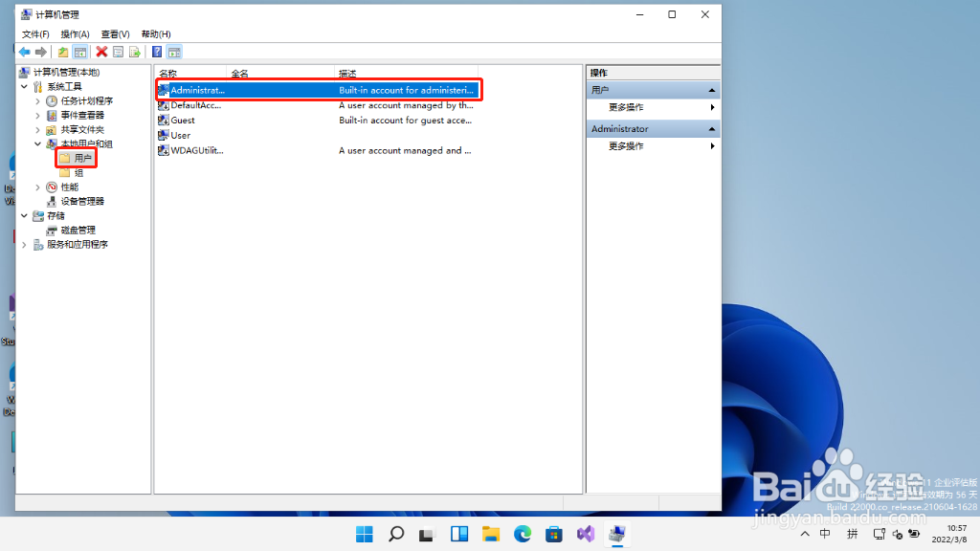Select the 计算机管理(本地) root node
980x551 pixels.
pos(66,72)
